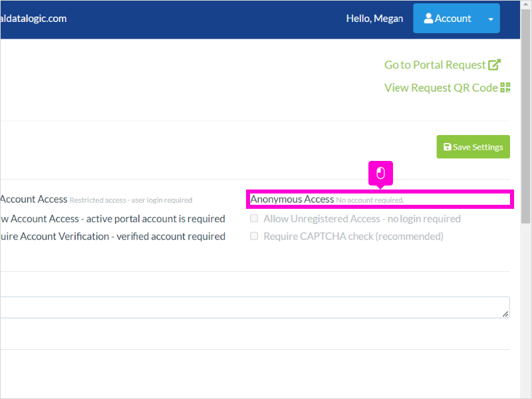
Task: Click the user icon in Account button
Action: pyautogui.click(x=428, y=19)
